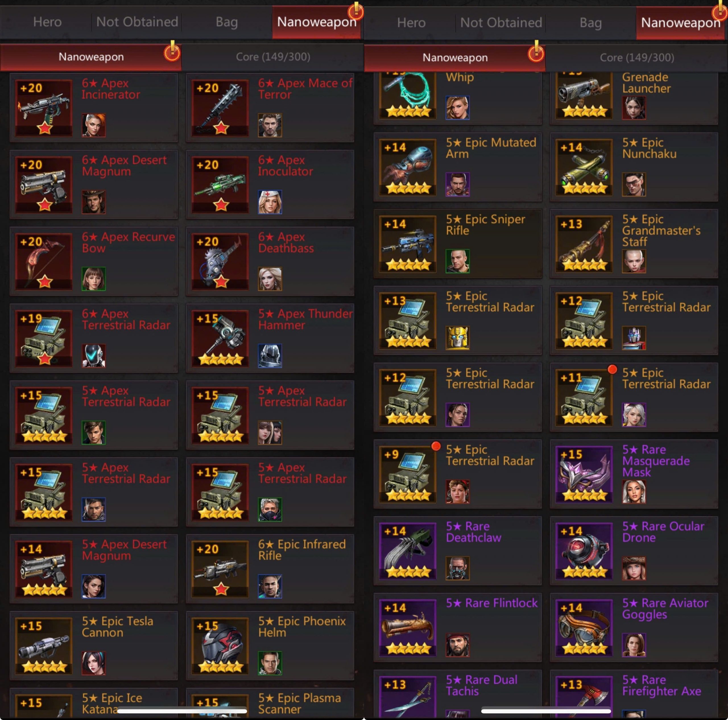Open the 5★ Apex Thunder Hammer icon
Screen dimensions: 728x720
coord(220,339)
